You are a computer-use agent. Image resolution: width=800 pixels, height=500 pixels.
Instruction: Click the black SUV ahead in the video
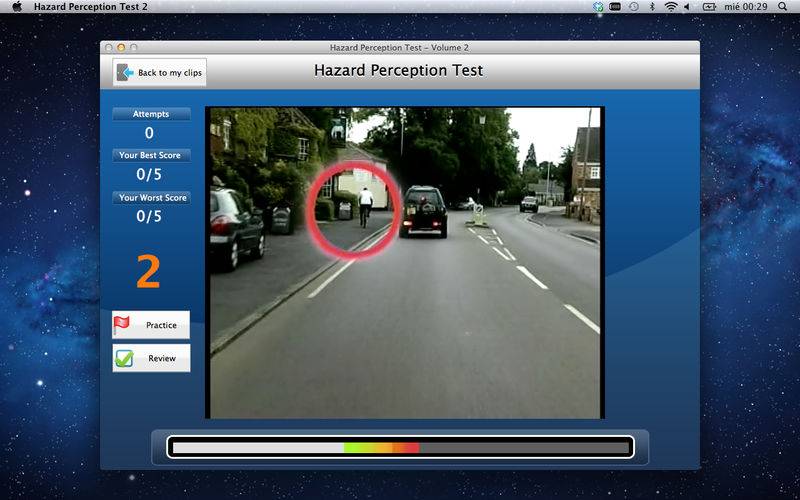point(424,211)
